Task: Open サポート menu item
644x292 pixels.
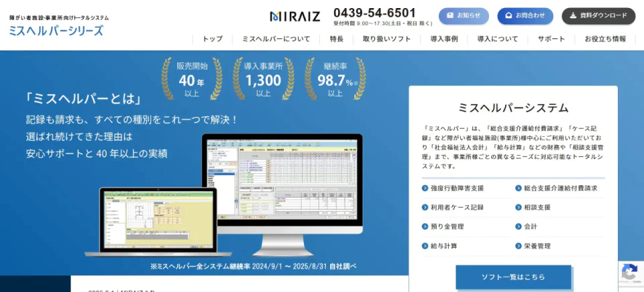Action: click(551, 40)
